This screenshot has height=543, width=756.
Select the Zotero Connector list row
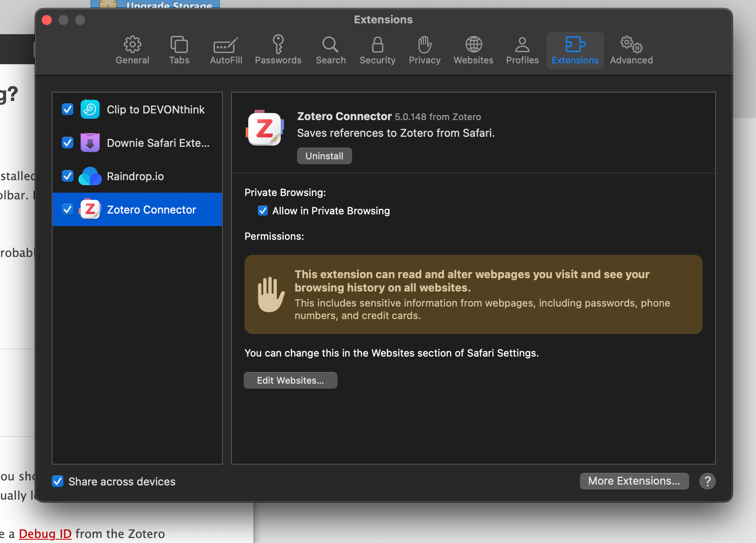[137, 209]
